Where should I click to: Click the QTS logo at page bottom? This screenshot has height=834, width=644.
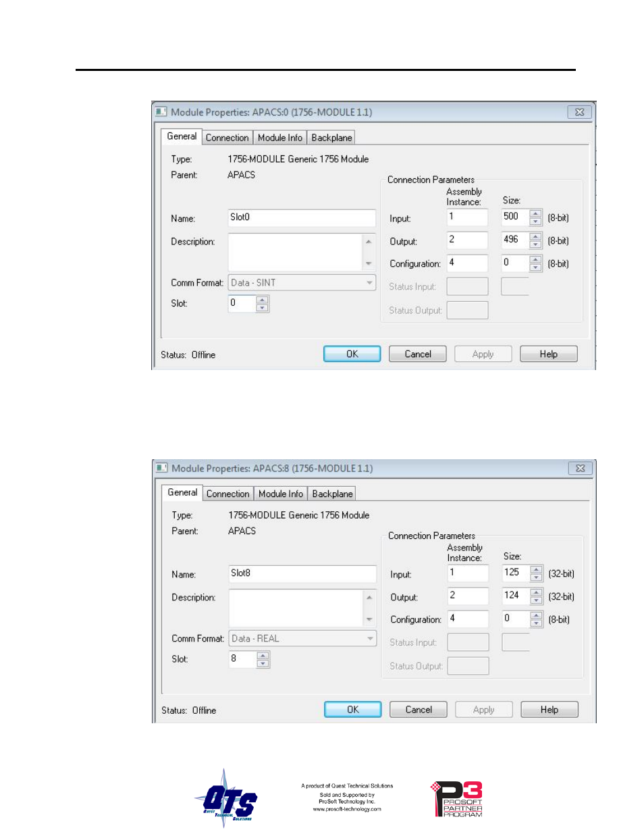pyautogui.click(x=226, y=797)
